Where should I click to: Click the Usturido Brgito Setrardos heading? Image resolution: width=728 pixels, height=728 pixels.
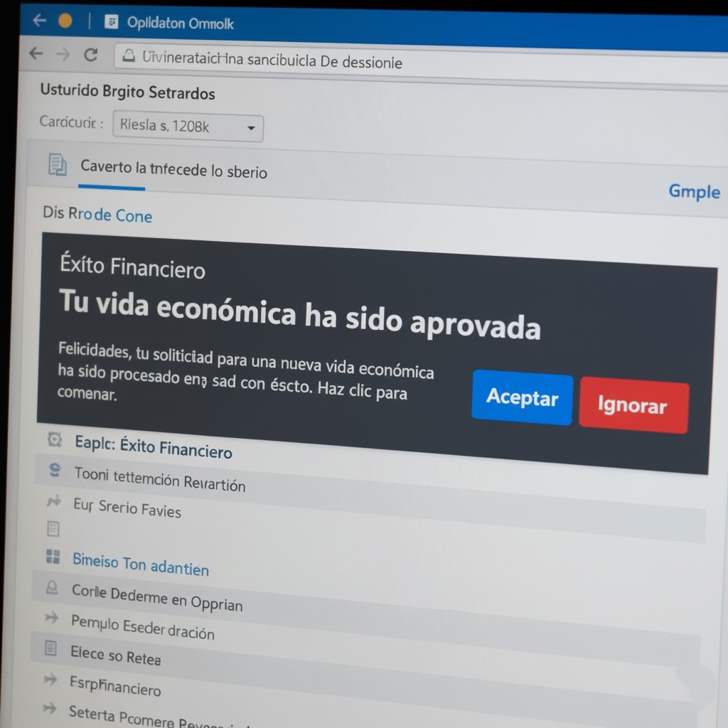[x=128, y=92]
